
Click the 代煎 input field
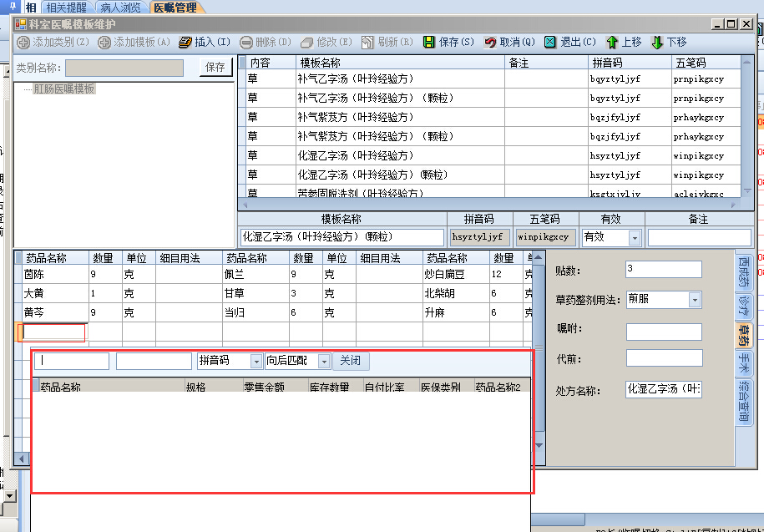tap(664, 358)
